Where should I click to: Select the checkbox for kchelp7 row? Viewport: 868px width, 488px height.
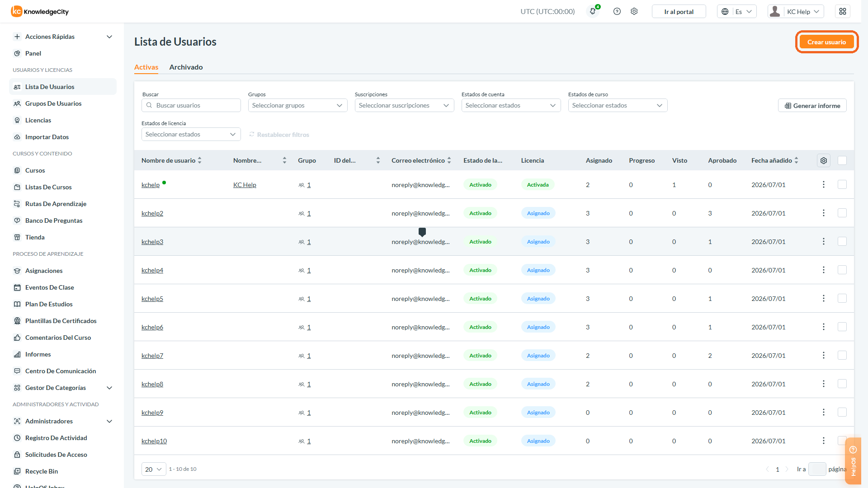[x=842, y=355]
